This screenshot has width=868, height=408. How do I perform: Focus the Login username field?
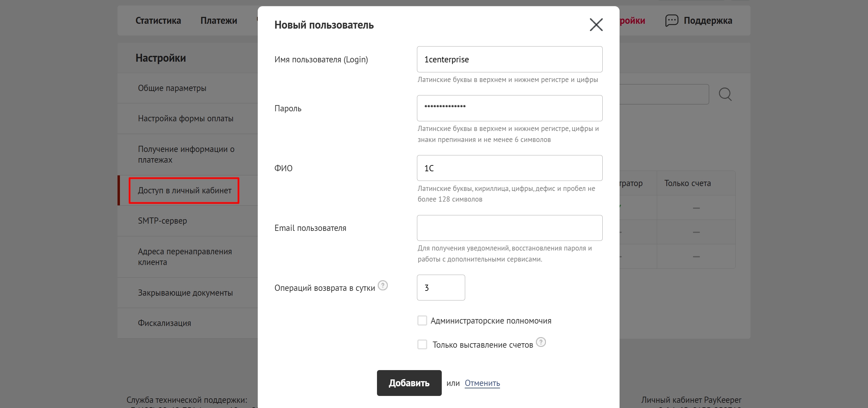click(x=509, y=60)
